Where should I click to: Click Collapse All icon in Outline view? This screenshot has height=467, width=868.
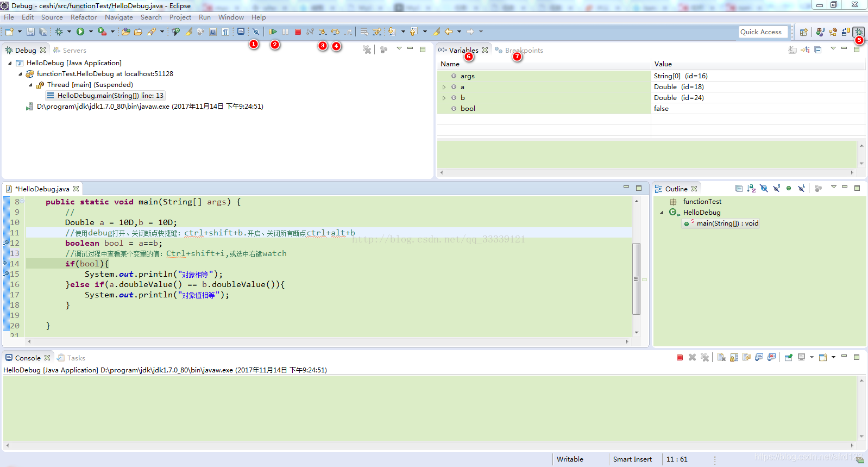[739, 189]
